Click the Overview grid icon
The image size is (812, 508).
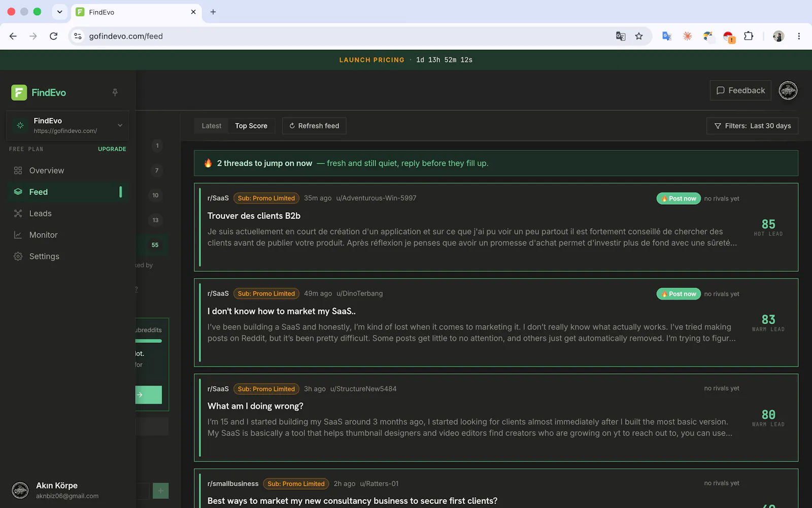(x=18, y=171)
